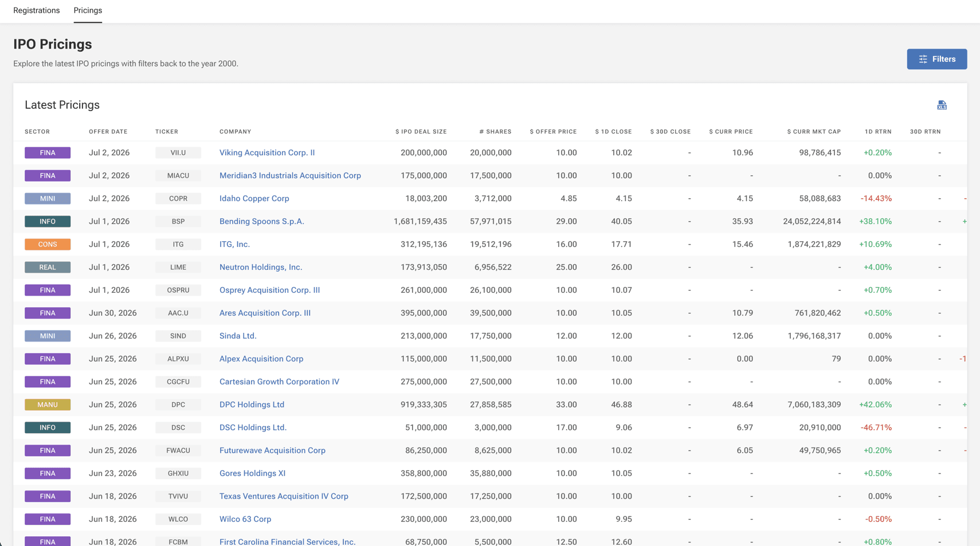980x546 pixels.
Task: Open Meridian3 Industrials Acquisition Corp link
Action: click(x=290, y=175)
